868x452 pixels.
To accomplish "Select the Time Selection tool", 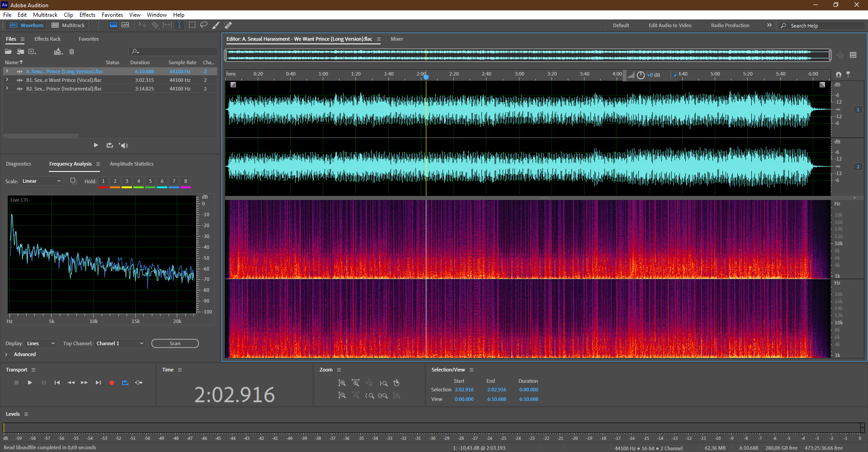I will [x=179, y=25].
